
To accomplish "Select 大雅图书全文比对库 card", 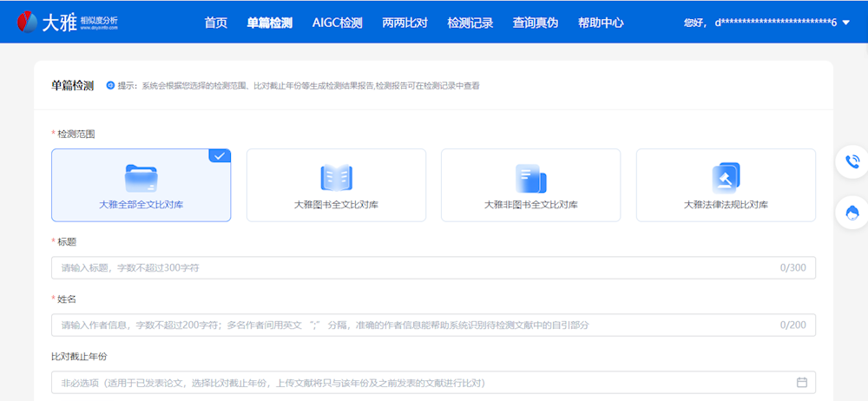I will (336, 185).
